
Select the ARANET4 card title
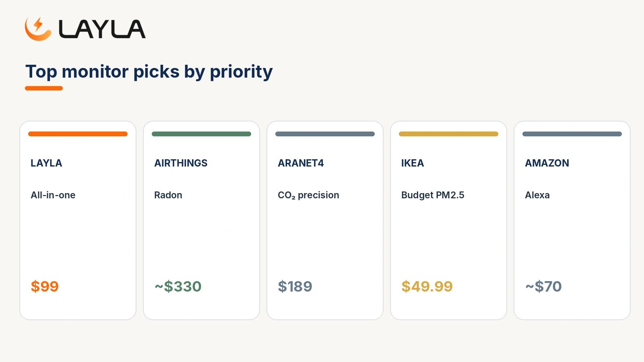coord(301,163)
